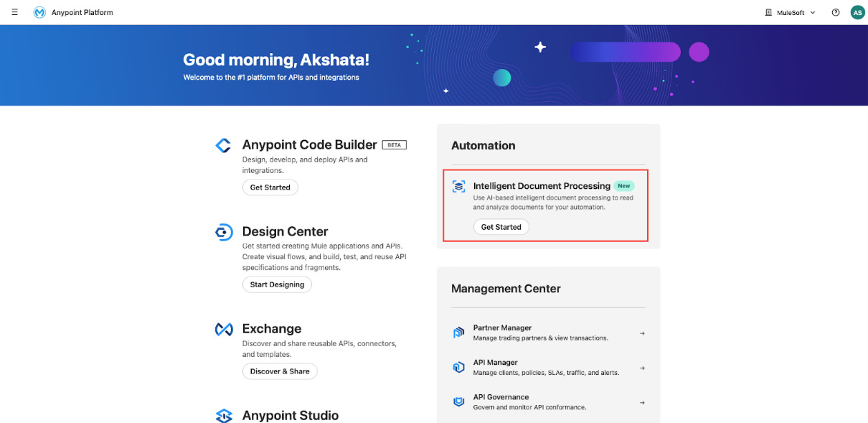The height and width of the screenshot is (423, 868).
Task: Open the hamburger navigation menu
Action: [x=14, y=12]
